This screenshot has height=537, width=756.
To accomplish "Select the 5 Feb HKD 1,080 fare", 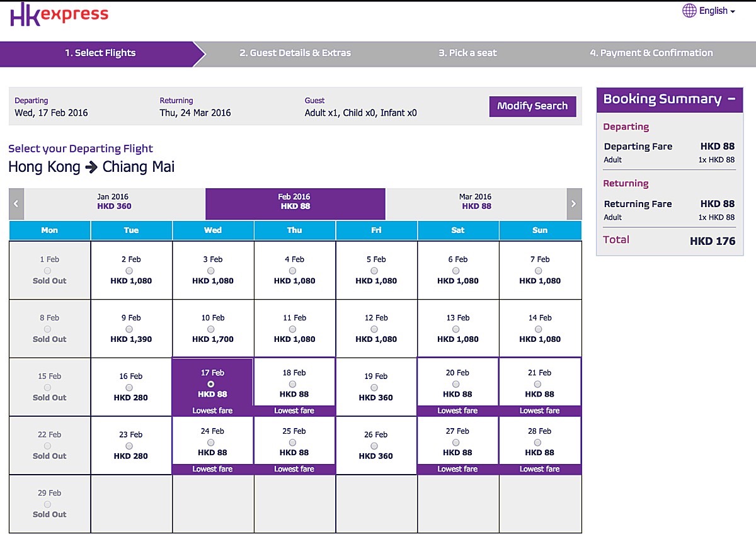I will point(376,270).
